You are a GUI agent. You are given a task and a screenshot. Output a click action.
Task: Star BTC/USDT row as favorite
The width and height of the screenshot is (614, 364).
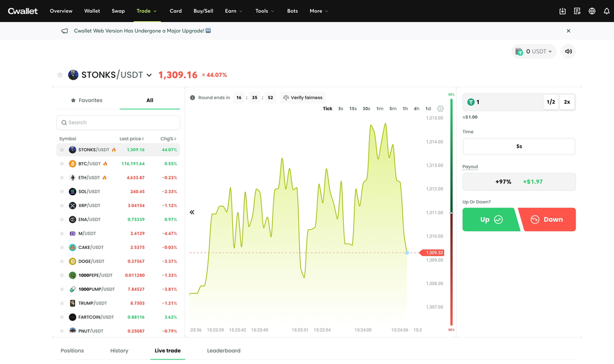(62, 164)
